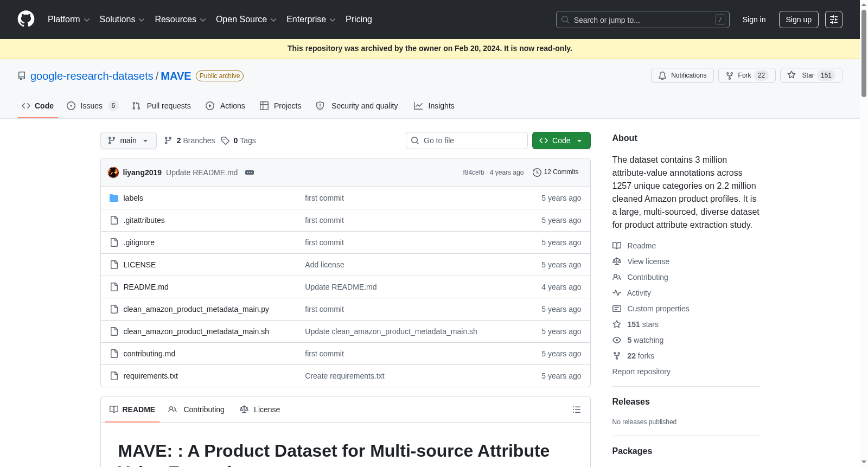Focus the Search or jump to field
Image resolution: width=868 pixels, height=467 pixels.
643,20
